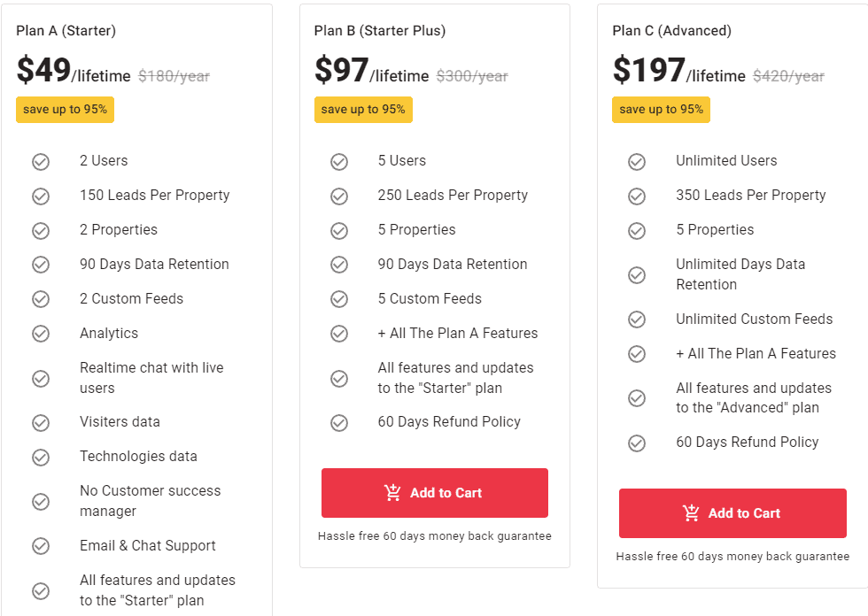Click Add to Cart for Plan B
868x616 pixels.
point(435,492)
